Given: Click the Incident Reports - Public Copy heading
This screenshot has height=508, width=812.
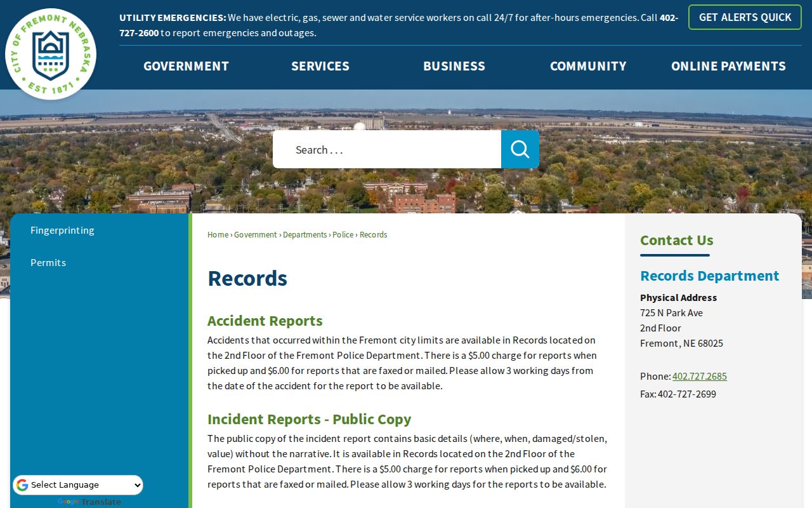Looking at the screenshot, I should (310, 419).
